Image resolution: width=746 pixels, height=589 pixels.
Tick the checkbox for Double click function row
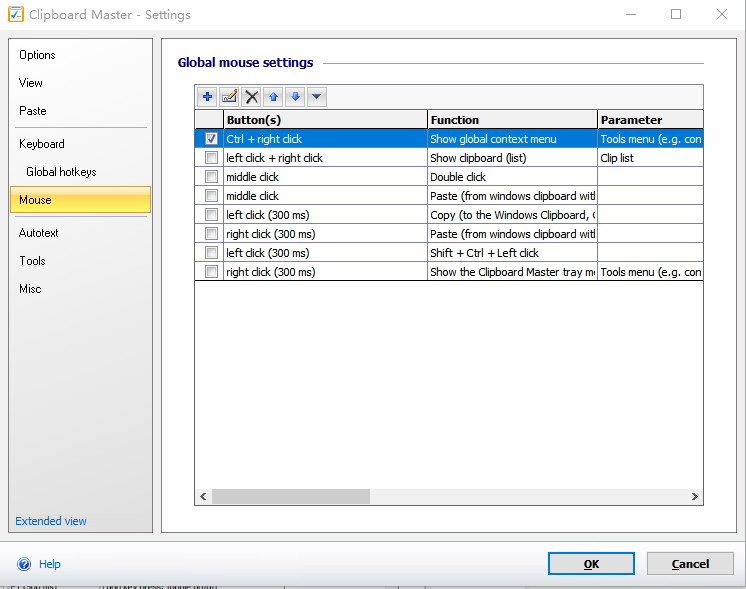tap(211, 177)
